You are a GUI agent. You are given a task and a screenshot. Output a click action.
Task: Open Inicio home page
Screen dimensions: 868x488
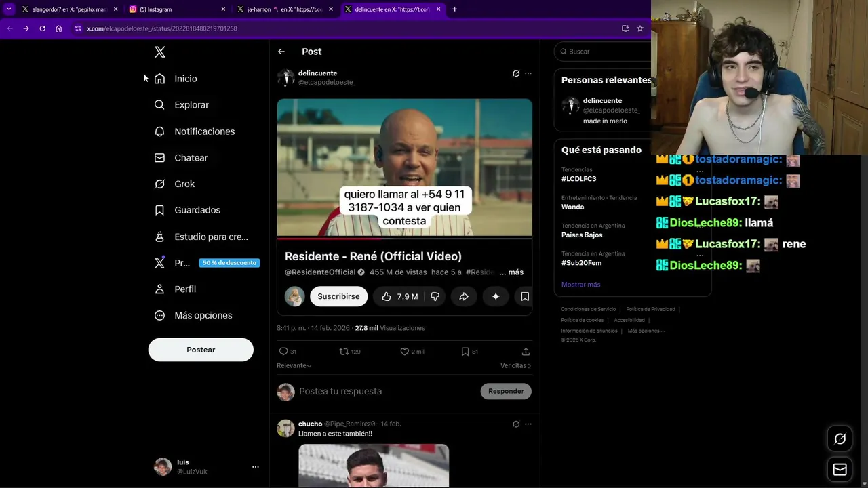point(176,79)
